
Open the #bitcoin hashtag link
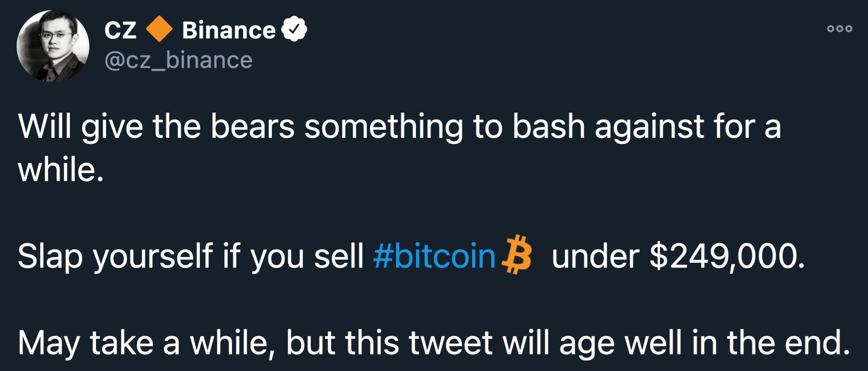(434, 256)
